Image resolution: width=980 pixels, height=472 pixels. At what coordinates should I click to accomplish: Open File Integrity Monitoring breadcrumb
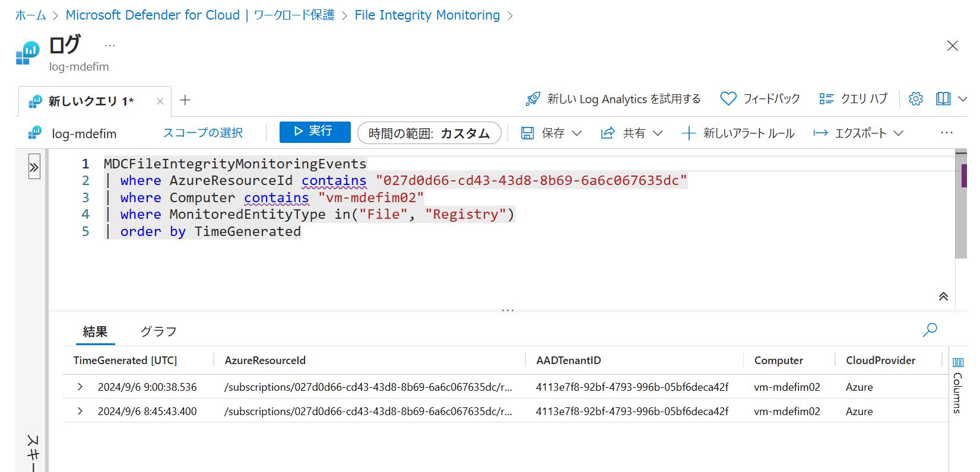(427, 15)
